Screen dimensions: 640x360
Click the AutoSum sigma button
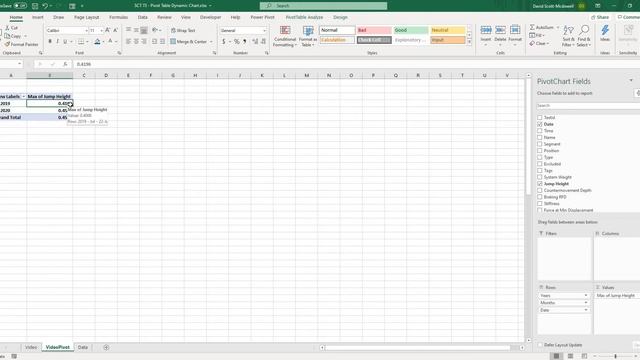(x=542, y=27)
